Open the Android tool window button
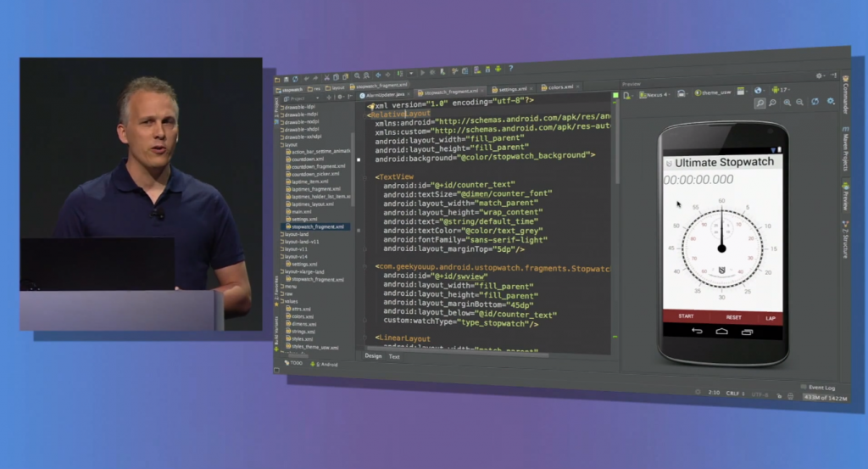Viewport: 868px width, 469px height. (x=325, y=365)
